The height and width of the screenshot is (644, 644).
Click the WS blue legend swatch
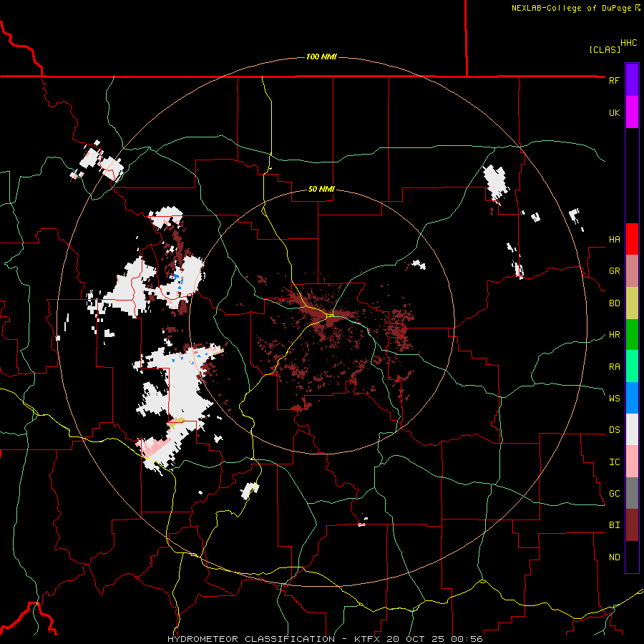[x=632, y=398]
